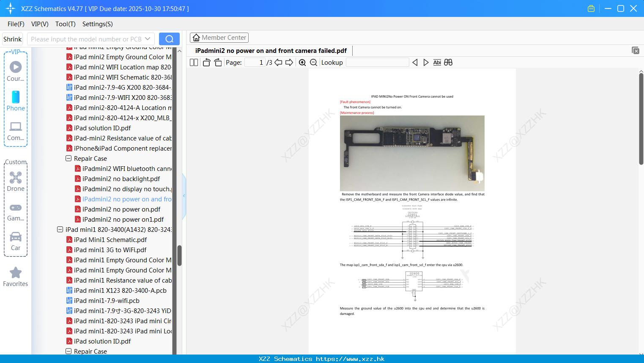Open the model number dropdown arrow

[148, 39]
